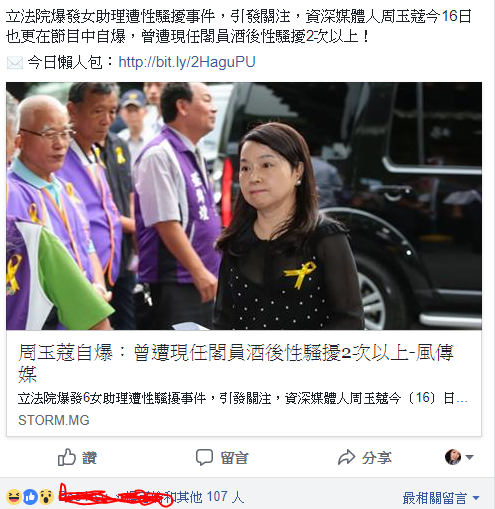Click the thumbs-up Like icon

tap(67, 457)
